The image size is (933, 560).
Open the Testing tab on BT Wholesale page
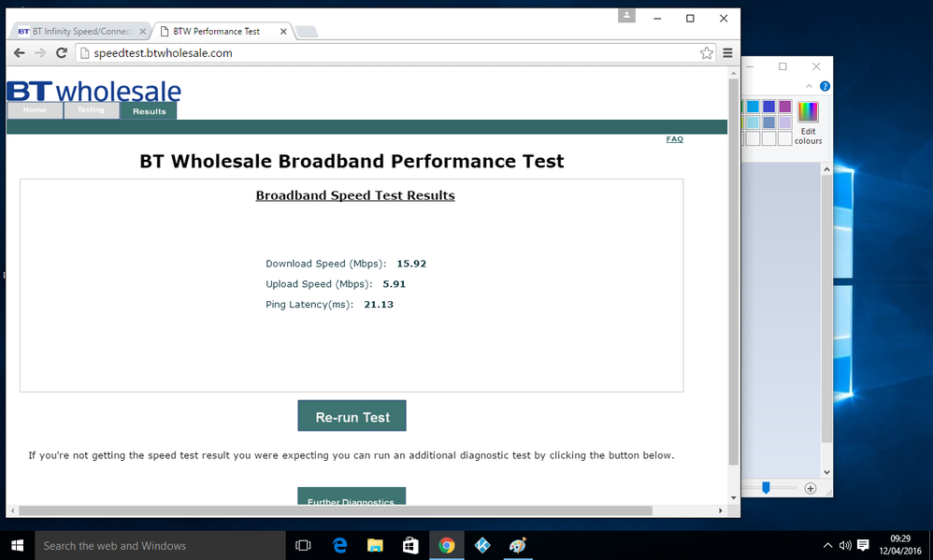coord(91,110)
